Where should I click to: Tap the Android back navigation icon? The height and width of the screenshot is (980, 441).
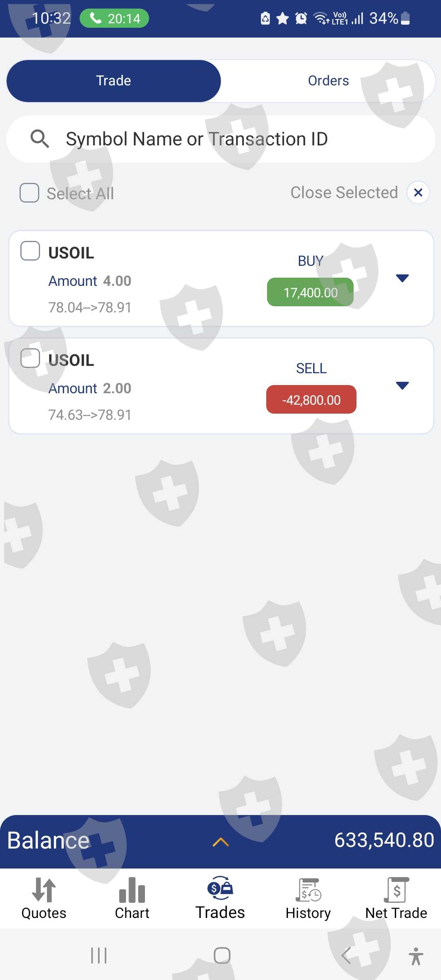[x=346, y=955]
